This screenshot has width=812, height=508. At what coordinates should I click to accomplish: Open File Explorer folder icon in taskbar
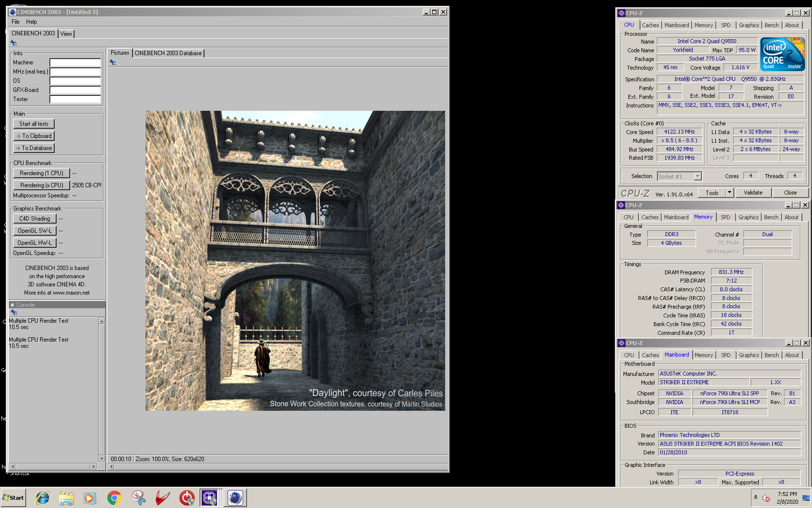(66, 497)
